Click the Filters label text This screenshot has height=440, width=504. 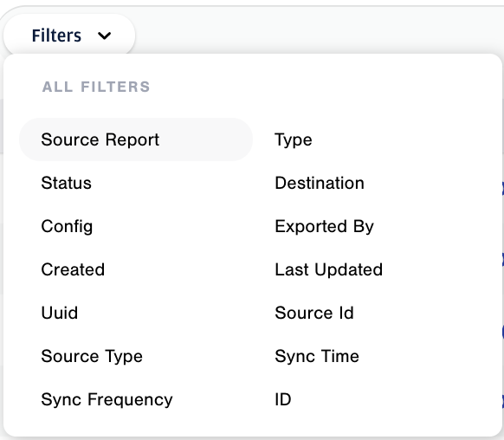tap(56, 36)
